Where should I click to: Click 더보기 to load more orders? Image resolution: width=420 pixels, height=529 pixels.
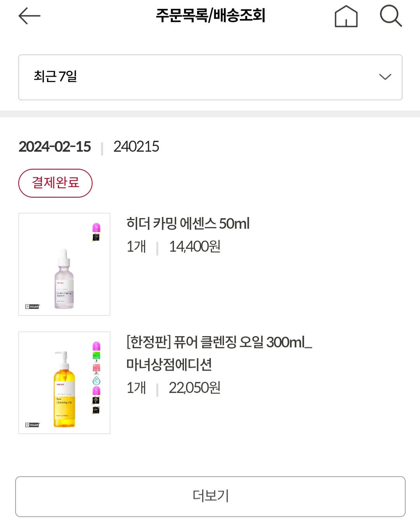210,496
